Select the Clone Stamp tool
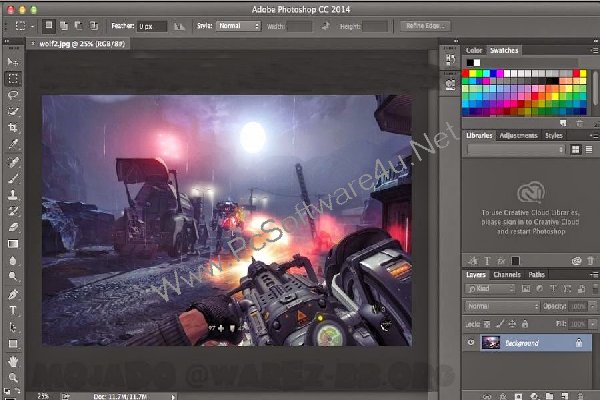 pyautogui.click(x=13, y=194)
